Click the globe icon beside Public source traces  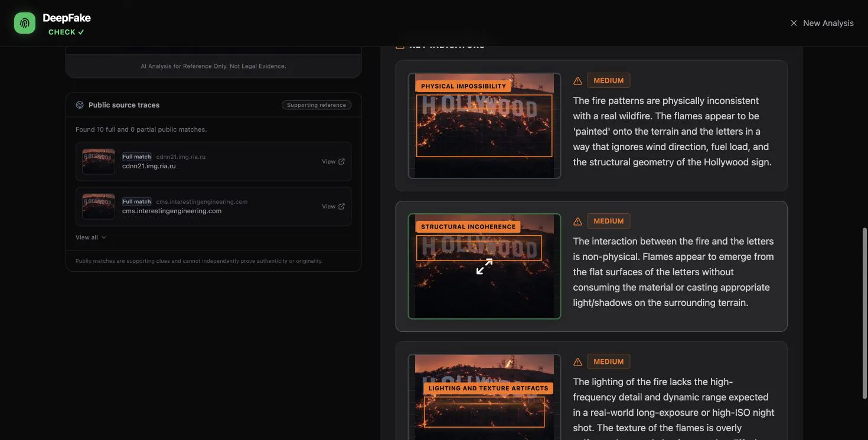80,105
